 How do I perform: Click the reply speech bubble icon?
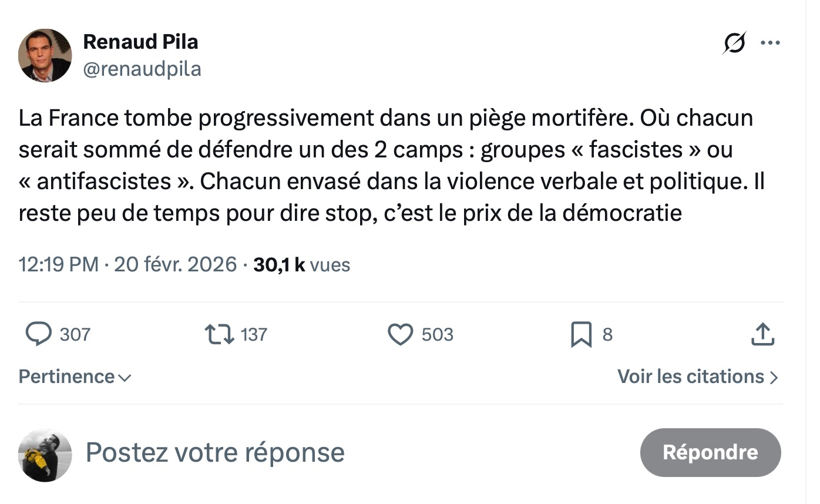pos(39,334)
